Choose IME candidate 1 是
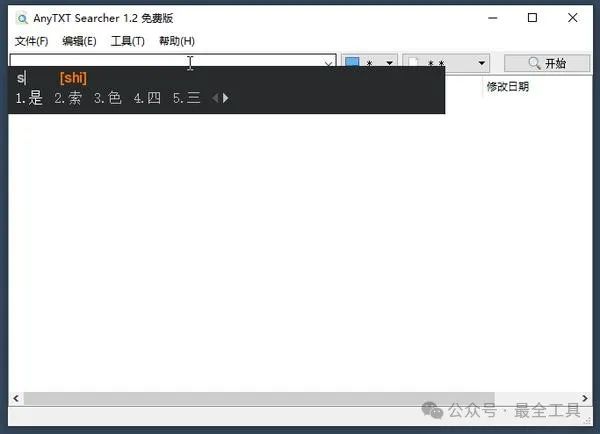This screenshot has width=600, height=434. 29,98
